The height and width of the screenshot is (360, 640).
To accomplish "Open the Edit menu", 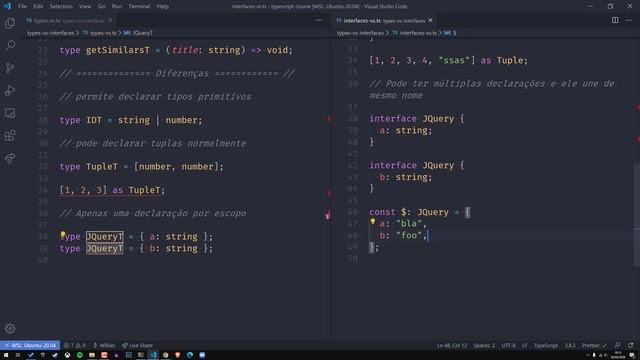I will pyautogui.click(x=38, y=7).
